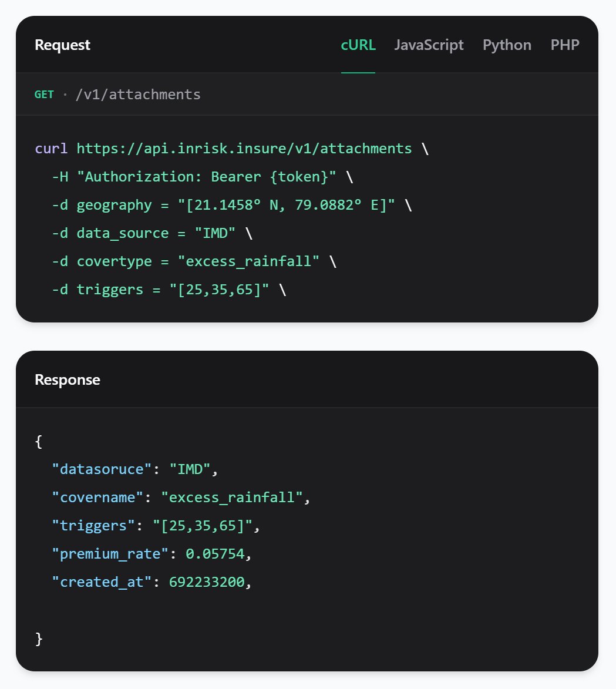Click the Request panel heading
616x689 pixels.
pos(62,45)
